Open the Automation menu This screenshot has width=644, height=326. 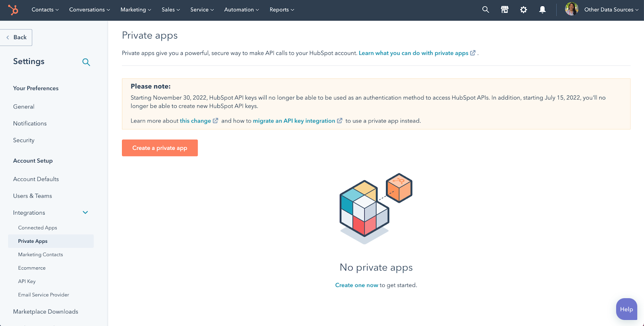[242, 10]
